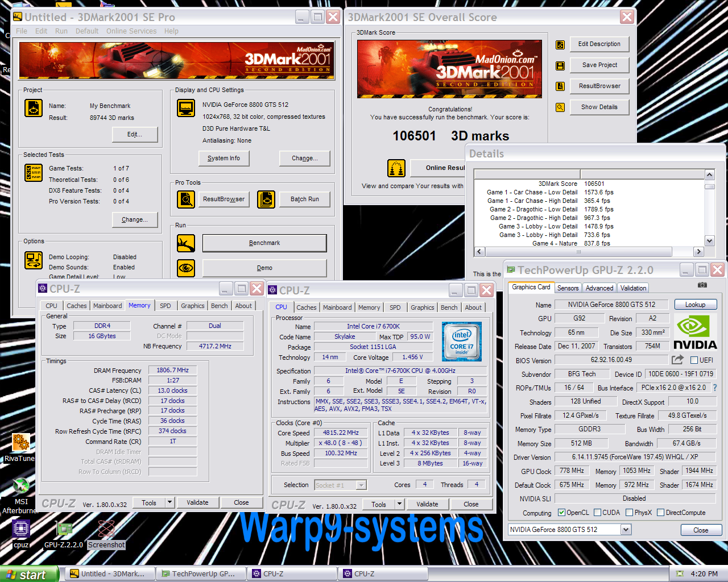The image size is (728, 582).
Task: Toggle the PhysX checkbox
Action: pos(630,513)
